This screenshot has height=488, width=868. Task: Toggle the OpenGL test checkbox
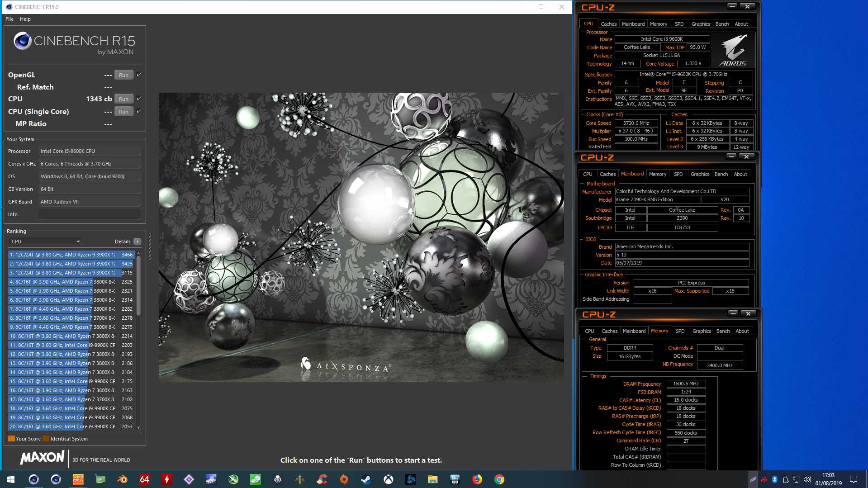point(139,75)
